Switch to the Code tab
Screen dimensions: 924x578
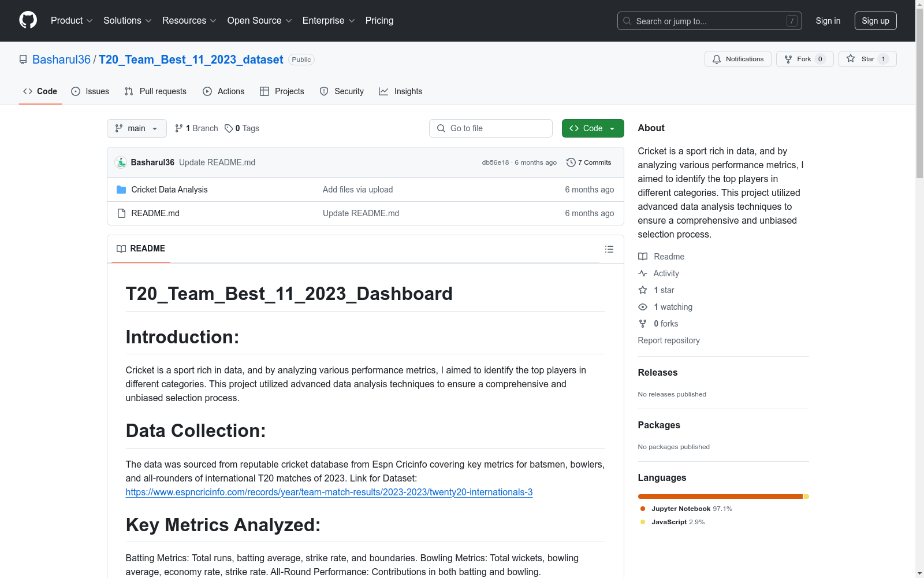pyautogui.click(x=40, y=91)
